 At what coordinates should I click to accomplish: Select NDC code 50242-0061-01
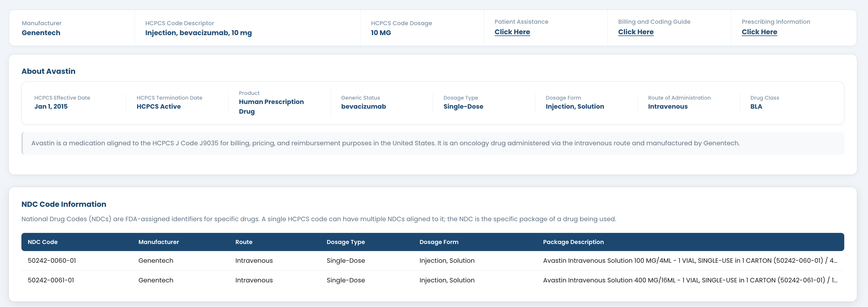tap(51, 280)
